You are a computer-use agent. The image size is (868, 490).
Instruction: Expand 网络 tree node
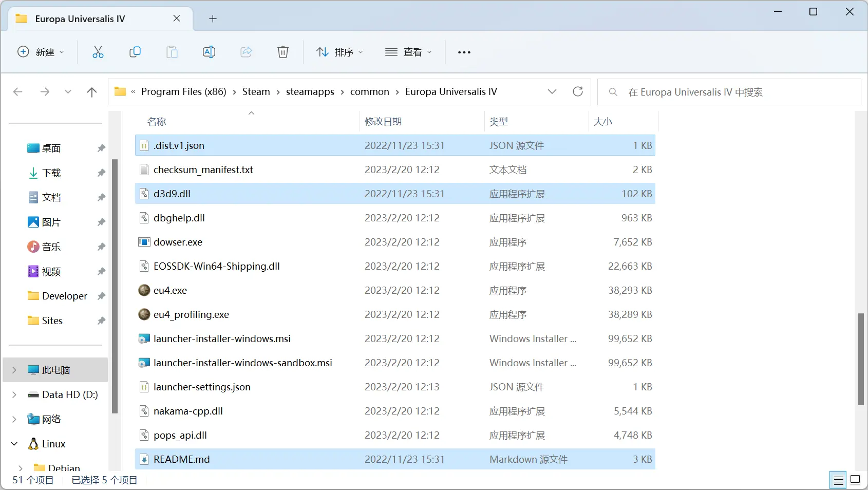pos(14,419)
